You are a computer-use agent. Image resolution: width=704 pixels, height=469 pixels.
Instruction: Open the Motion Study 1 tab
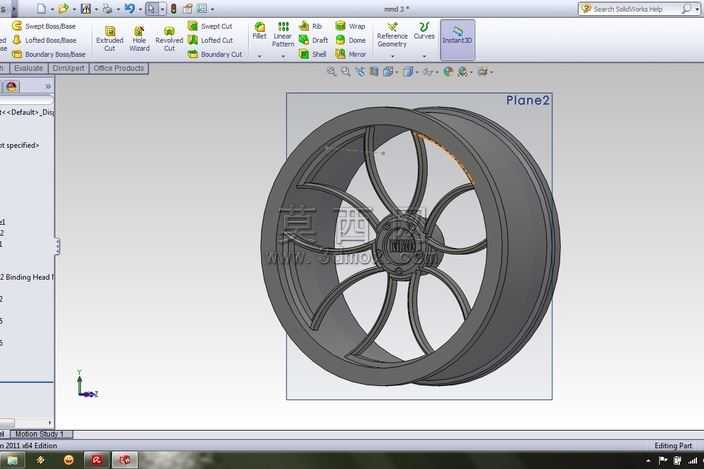tap(40, 434)
